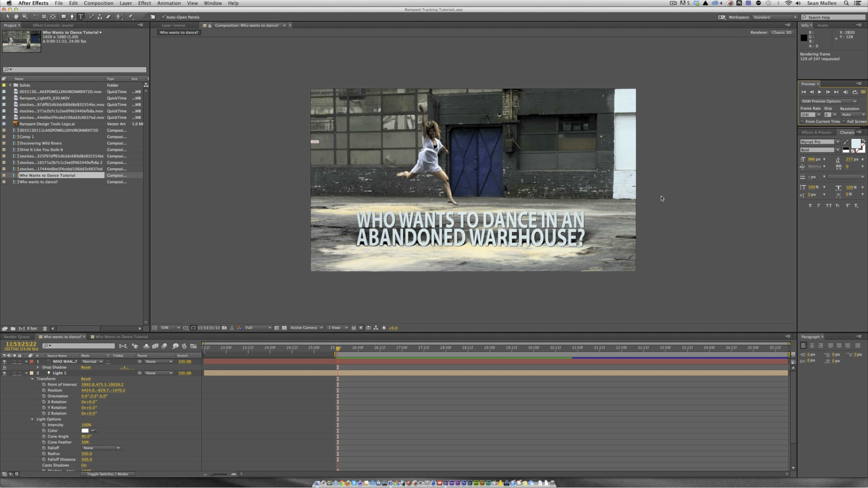Expand Drop Shadow effect properties

[38, 367]
